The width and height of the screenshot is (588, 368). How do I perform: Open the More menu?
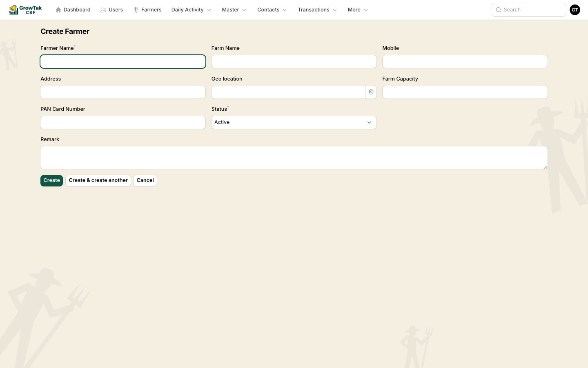click(x=358, y=10)
